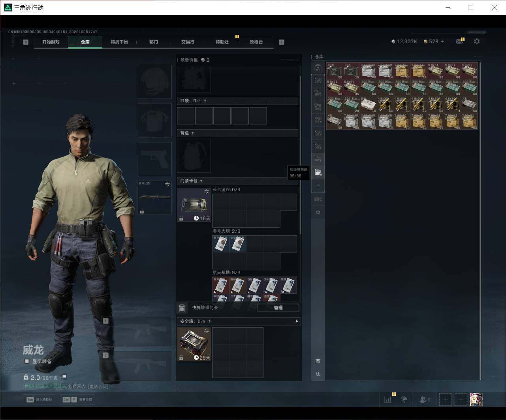Switch to the 开始游戏 tab
This screenshot has width=506, height=420.
click(x=51, y=42)
